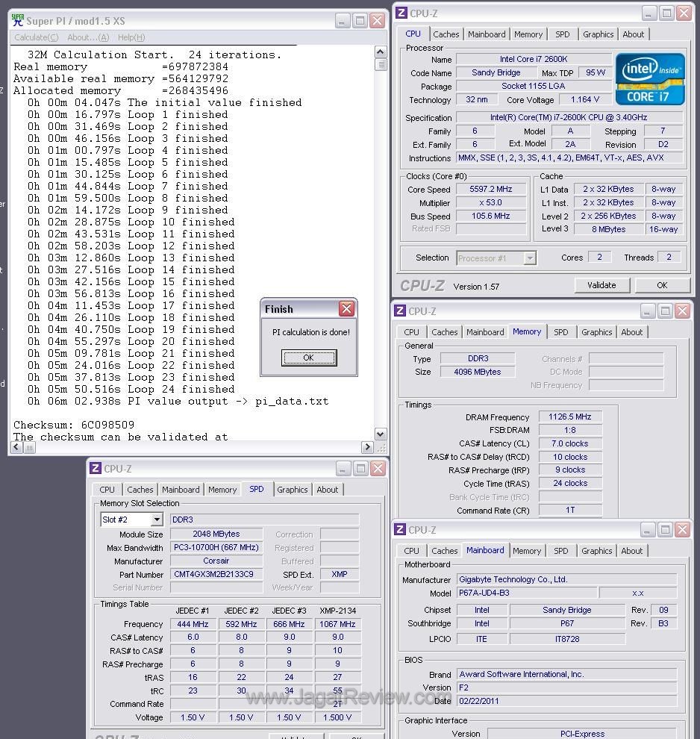The image size is (700, 739).
Task: Minimize the Super PI window
Action: (342, 21)
